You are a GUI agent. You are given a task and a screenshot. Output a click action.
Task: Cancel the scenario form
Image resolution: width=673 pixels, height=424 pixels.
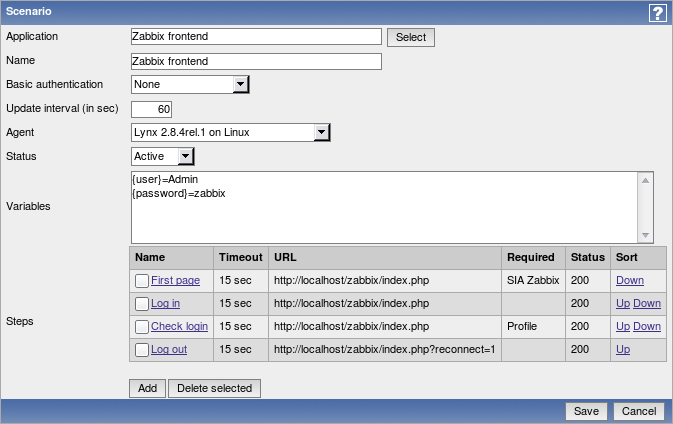point(639,411)
